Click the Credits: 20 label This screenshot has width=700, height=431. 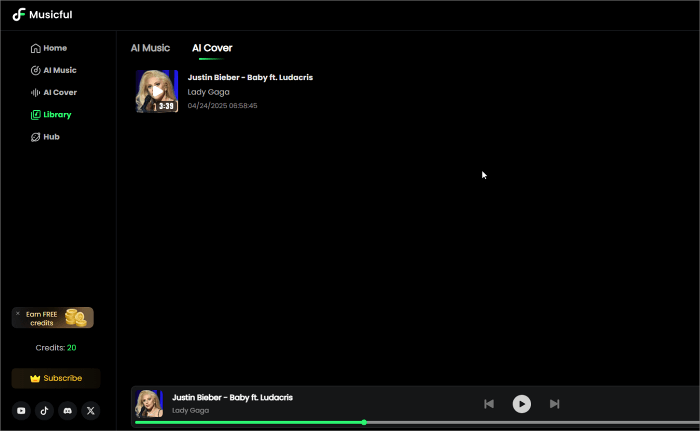pos(56,347)
